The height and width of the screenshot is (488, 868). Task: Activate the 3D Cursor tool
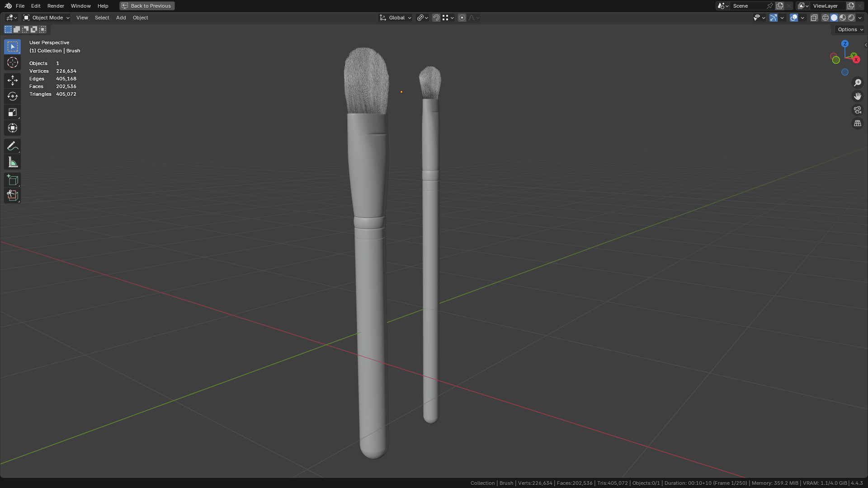click(x=12, y=63)
